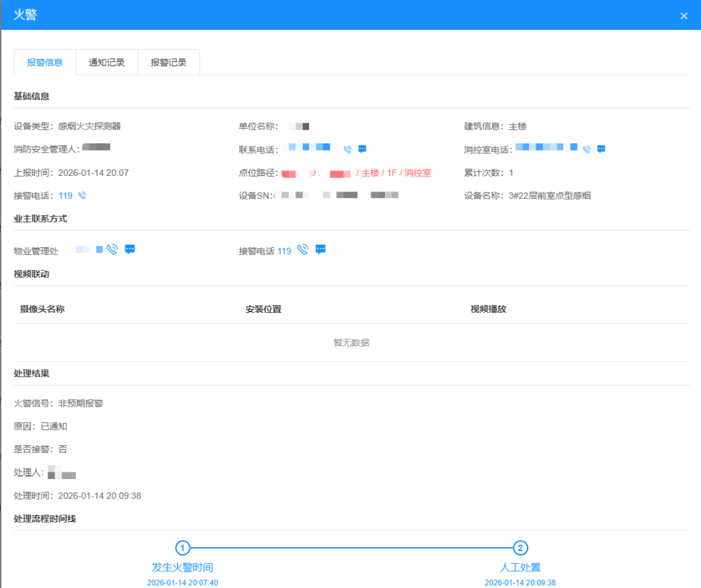Click the message icon next to 消防室电话
The height and width of the screenshot is (588, 701).
point(601,149)
